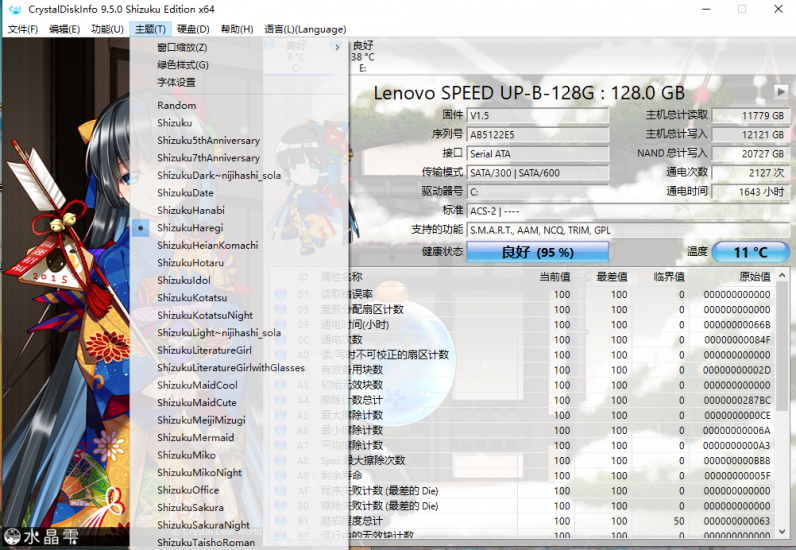Expand the 窗口缩放(Z) submenu

(239, 47)
